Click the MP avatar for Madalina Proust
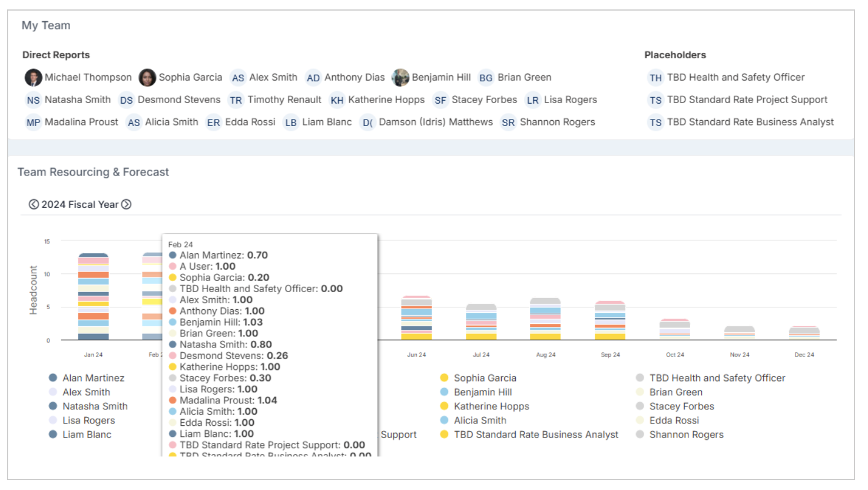868x490 pixels. click(x=34, y=122)
